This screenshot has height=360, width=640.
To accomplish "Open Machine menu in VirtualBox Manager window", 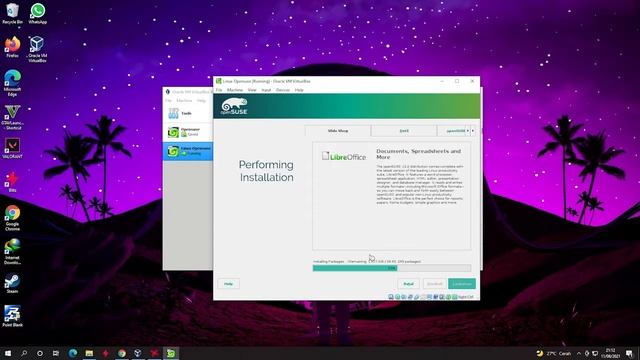I will tap(184, 100).
